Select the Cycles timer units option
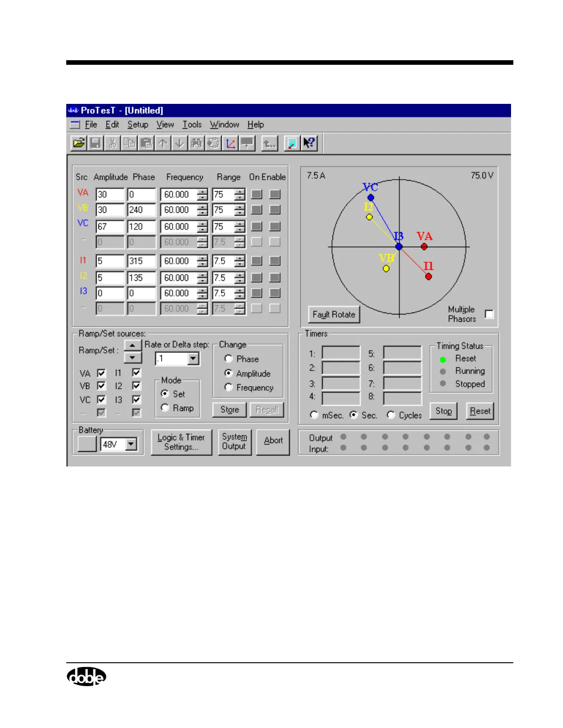 pos(391,415)
